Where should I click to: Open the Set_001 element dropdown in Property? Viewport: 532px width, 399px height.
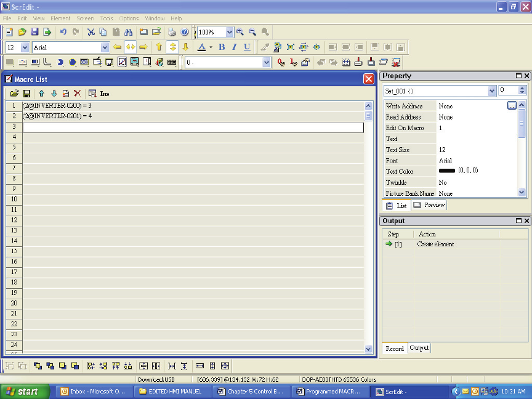pos(491,91)
